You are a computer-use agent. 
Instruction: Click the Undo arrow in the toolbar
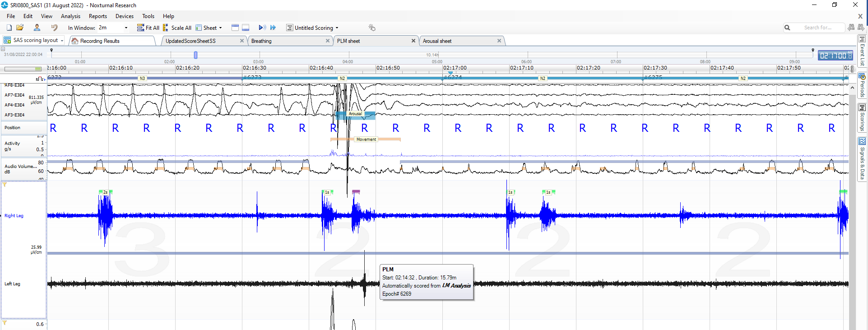(x=54, y=28)
